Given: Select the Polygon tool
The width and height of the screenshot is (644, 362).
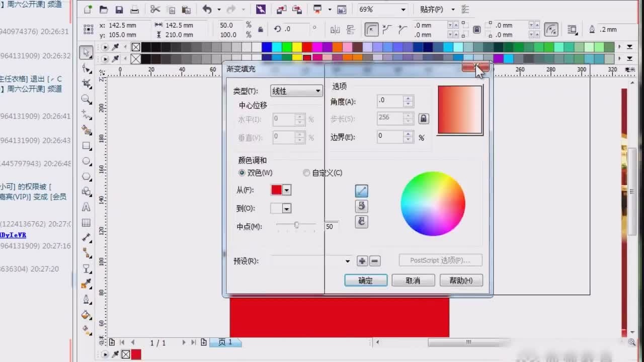Looking at the screenshot, I should (87, 176).
